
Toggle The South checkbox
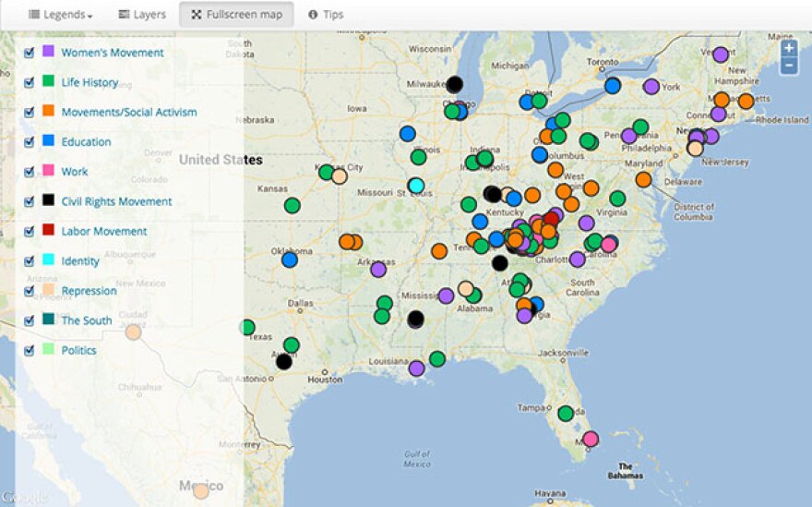[x=29, y=320]
